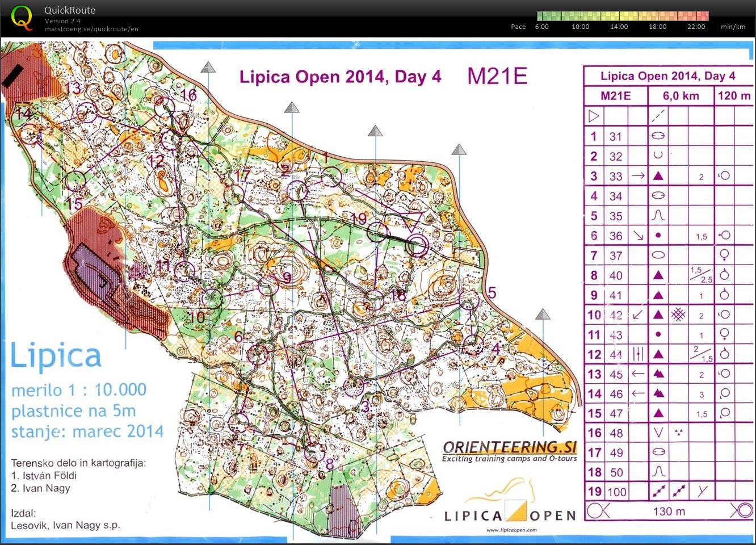
Task: Click the 6,0 km course length cell
Action: tap(681, 95)
